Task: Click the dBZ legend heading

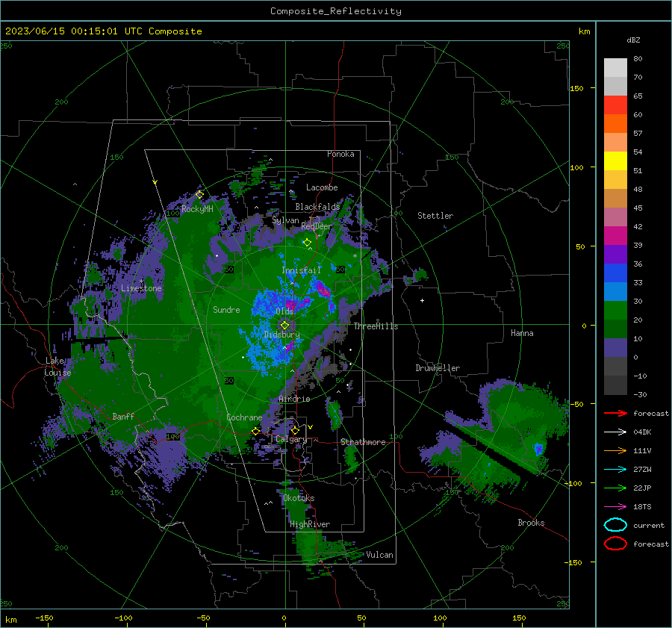Action: click(x=633, y=40)
